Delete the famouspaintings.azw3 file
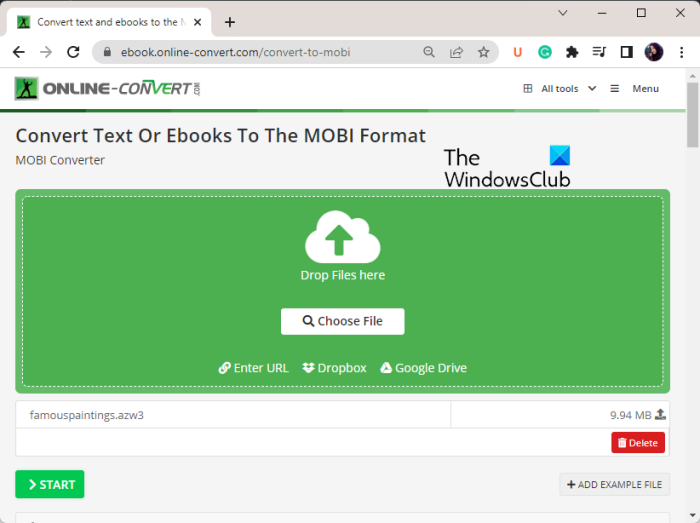 click(x=638, y=443)
